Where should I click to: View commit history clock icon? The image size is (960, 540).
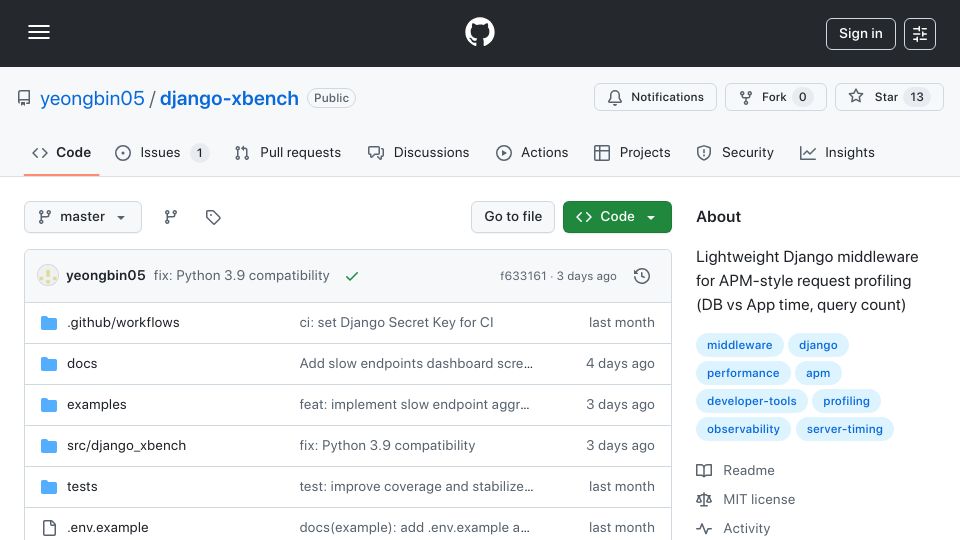click(x=642, y=276)
